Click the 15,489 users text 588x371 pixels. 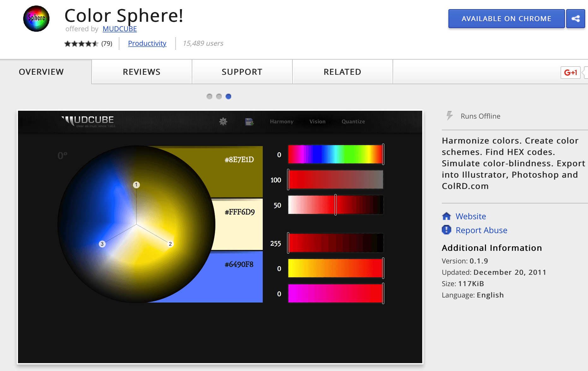coord(203,43)
